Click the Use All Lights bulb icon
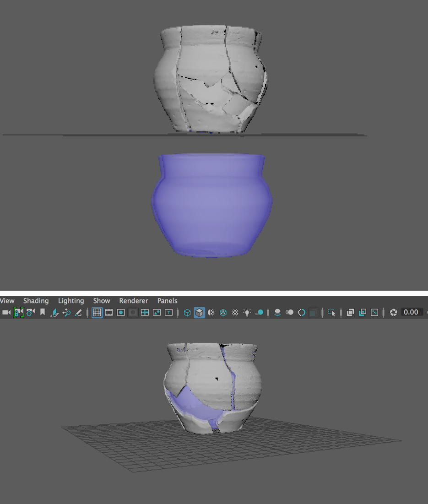 (247, 313)
